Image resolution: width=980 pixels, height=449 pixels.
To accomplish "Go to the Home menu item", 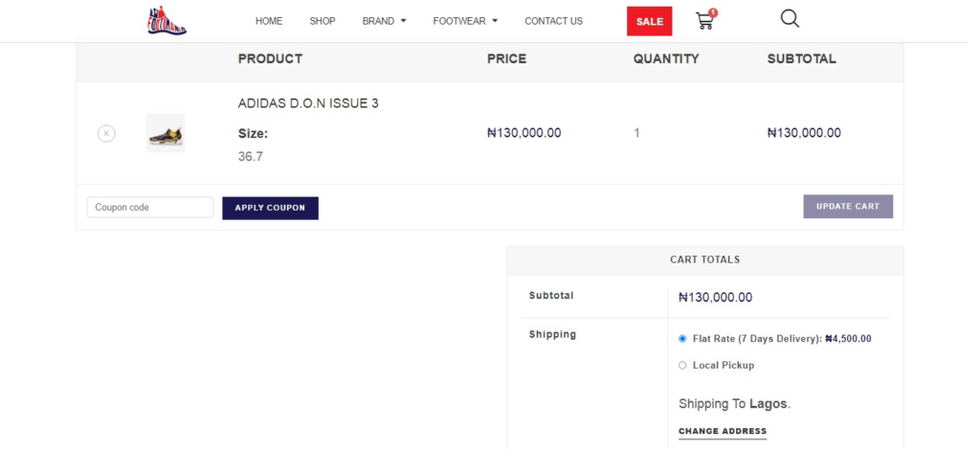I will [269, 21].
